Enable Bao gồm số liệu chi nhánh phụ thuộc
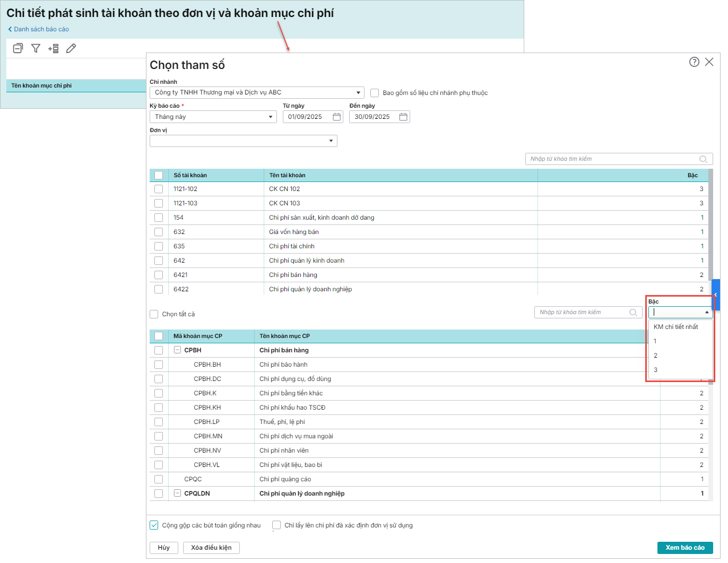 coord(375,93)
